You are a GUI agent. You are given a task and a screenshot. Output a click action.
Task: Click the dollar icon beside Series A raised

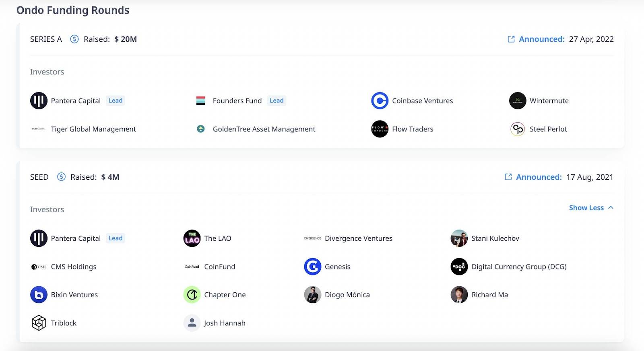pyautogui.click(x=74, y=39)
